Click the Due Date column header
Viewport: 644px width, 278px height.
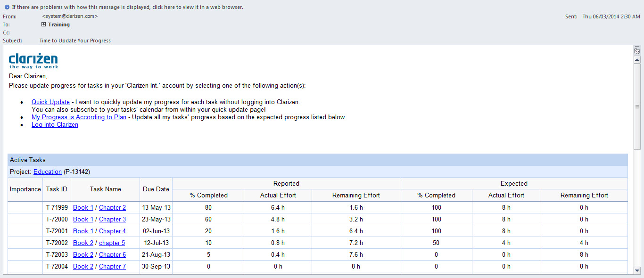point(156,189)
